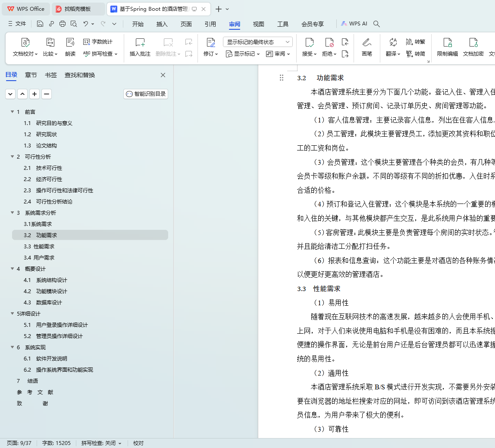495x448 pixels.
Task: Open the 文档校对 proofreading tool
Action: (25, 47)
